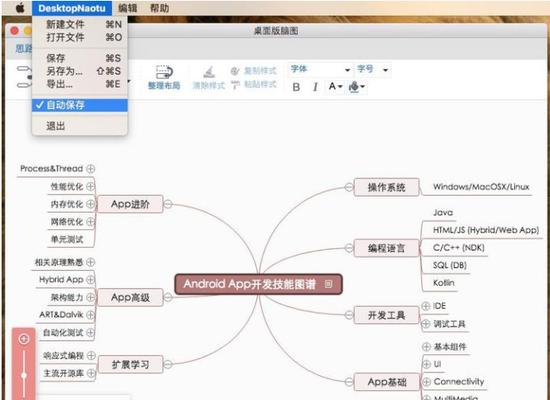Expand the 相关原理熟悉 node
The height and width of the screenshot is (400, 550).
click(x=90, y=262)
